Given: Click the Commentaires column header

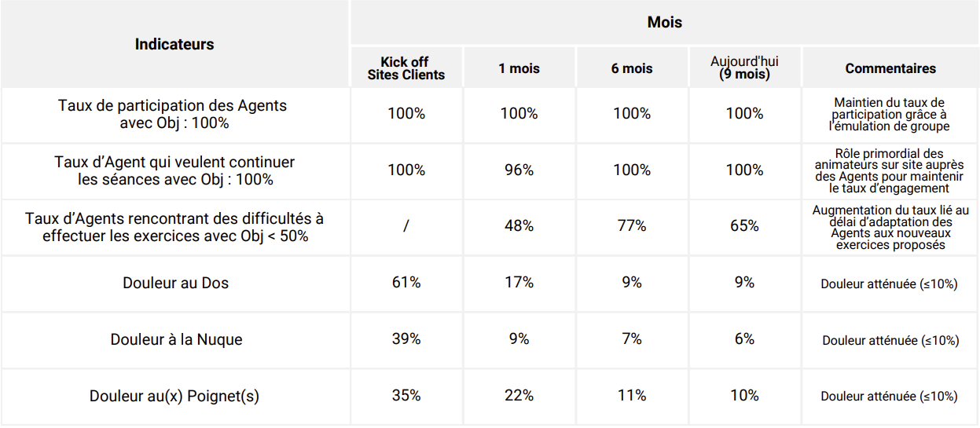Looking at the screenshot, I should pos(890,68).
